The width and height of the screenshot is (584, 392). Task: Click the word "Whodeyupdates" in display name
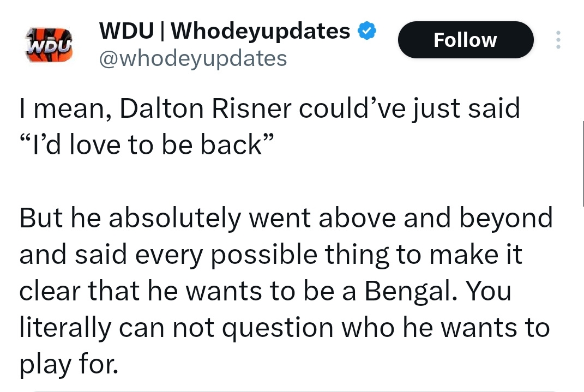(x=261, y=32)
